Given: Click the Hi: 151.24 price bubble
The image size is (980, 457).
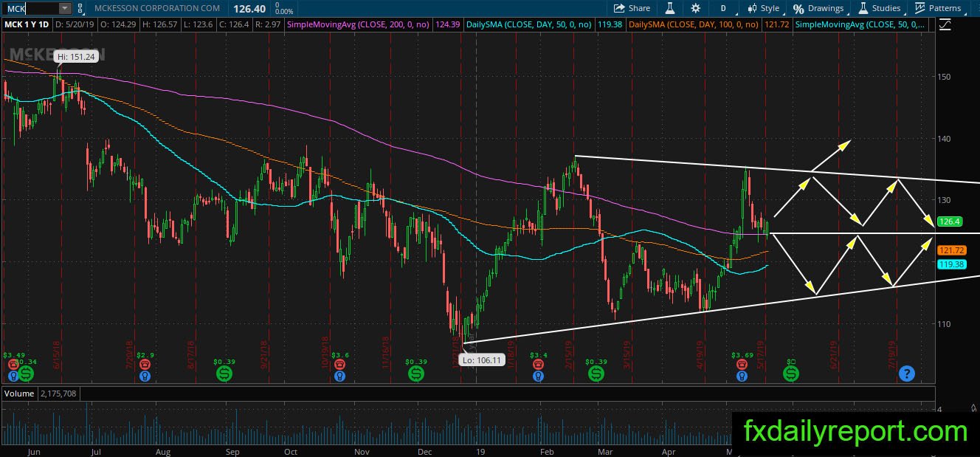Looking at the screenshot, I should (x=75, y=56).
